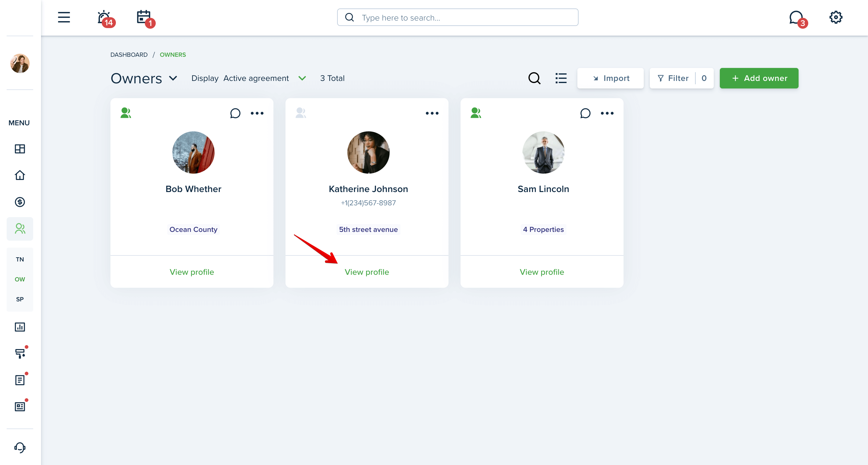Click the Import button
868x465 pixels.
pyautogui.click(x=610, y=78)
